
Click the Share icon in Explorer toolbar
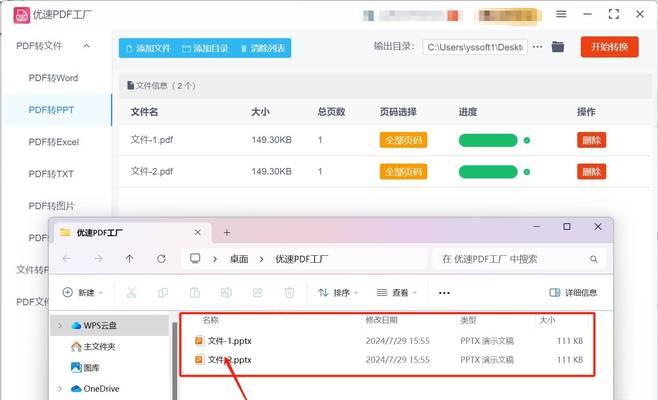[x=258, y=293]
